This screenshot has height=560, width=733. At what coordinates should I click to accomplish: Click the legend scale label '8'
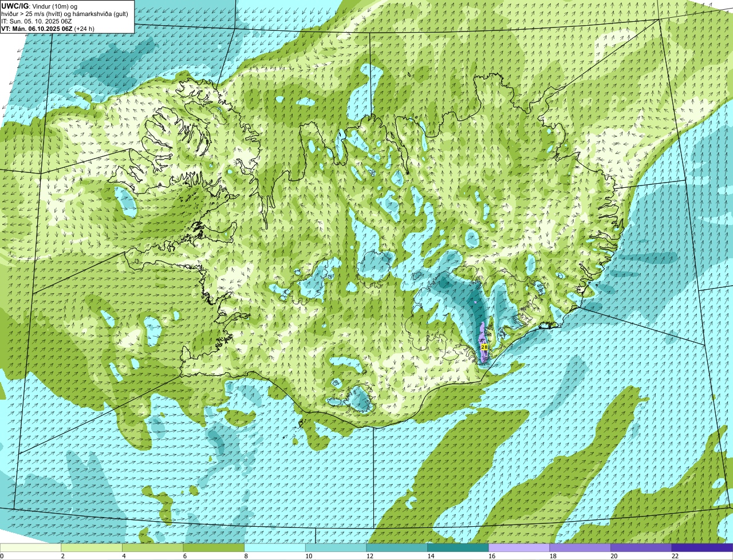pyautogui.click(x=246, y=556)
